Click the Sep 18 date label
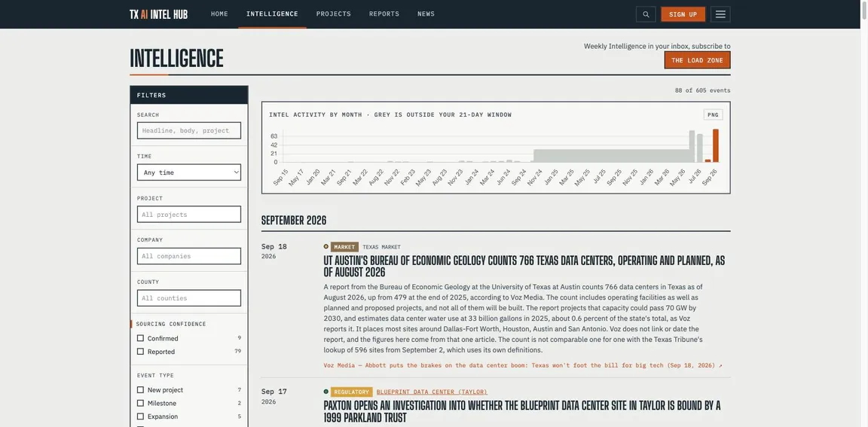Screen dimensions: 868x427 coord(274,247)
